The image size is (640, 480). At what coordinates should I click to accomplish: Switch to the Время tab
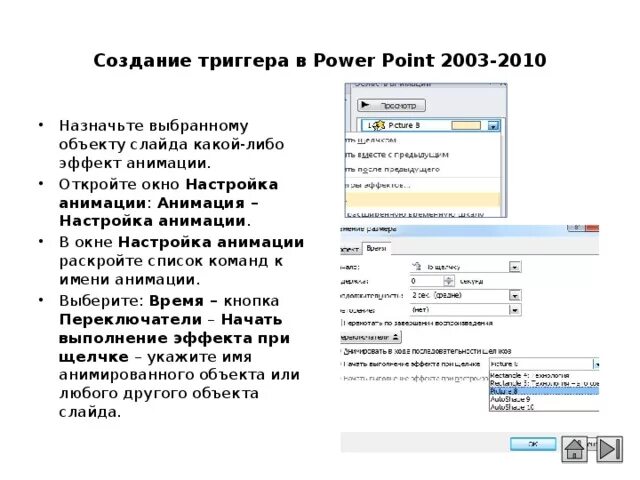coord(376,248)
